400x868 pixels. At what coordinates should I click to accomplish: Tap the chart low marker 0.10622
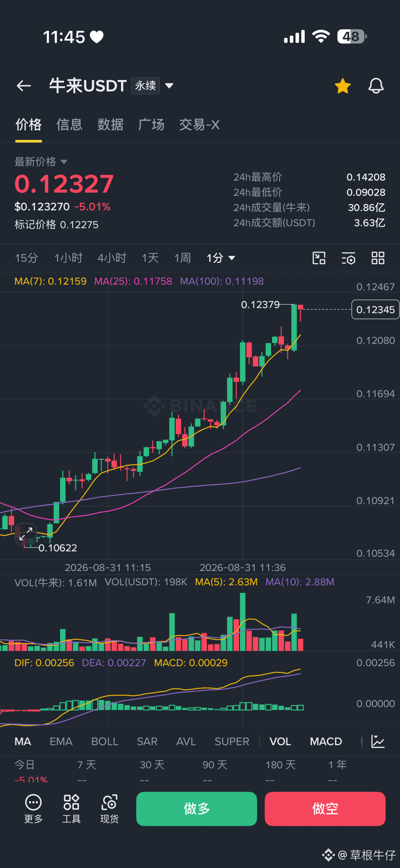coord(57,548)
